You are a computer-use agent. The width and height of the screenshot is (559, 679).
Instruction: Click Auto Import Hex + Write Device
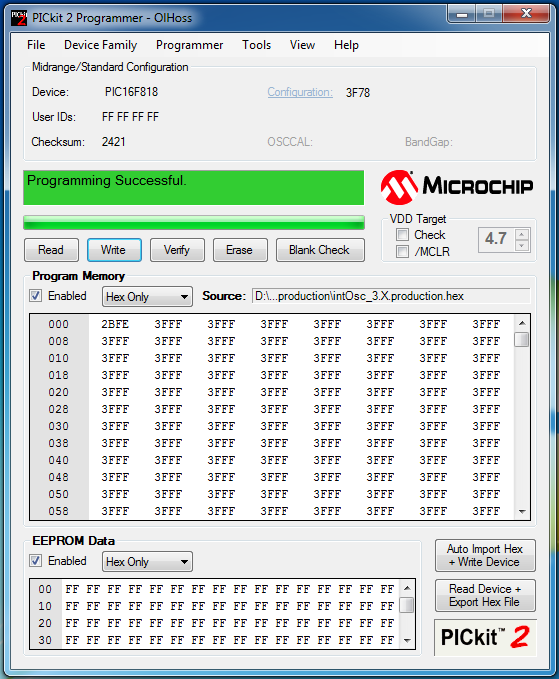pyautogui.click(x=485, y=555)
